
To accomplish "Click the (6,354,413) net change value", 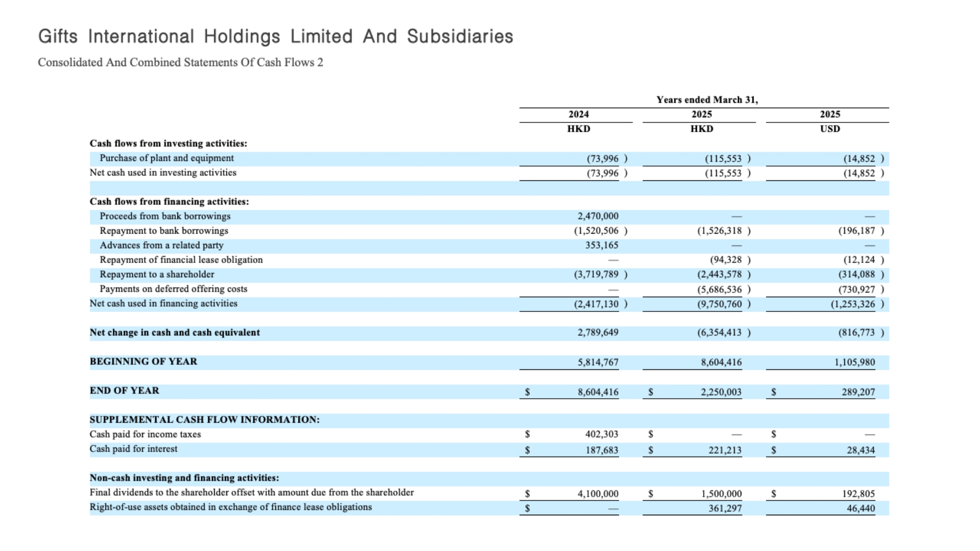I will click(x=724, y=333).
